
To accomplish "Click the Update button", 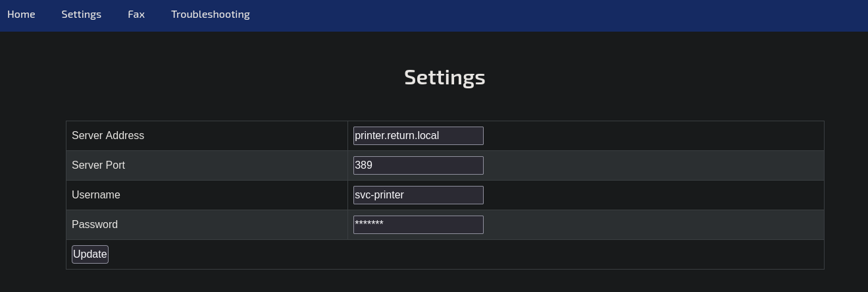I will (90, 254).
